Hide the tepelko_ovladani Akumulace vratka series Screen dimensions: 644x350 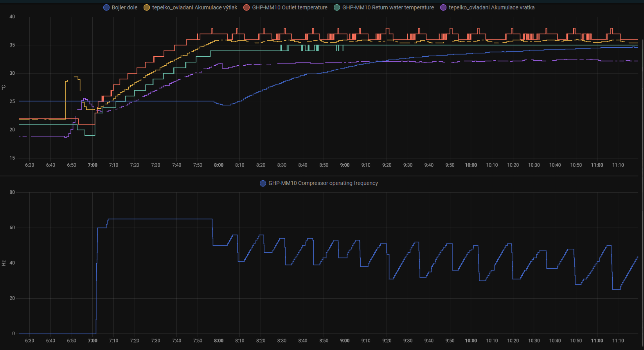[x=487, y=7]
